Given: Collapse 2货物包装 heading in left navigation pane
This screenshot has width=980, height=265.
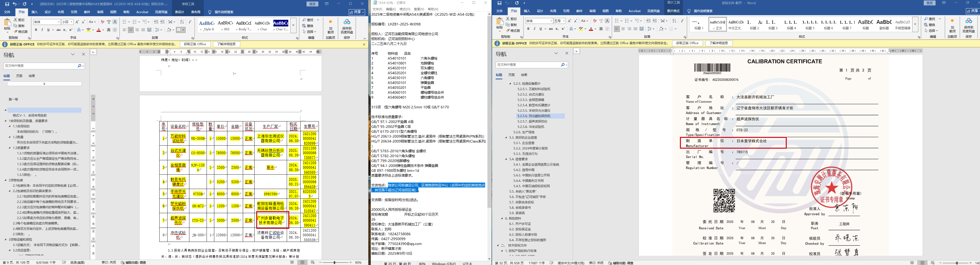Looking at the screenshot, I should click(x=6, y=180).
